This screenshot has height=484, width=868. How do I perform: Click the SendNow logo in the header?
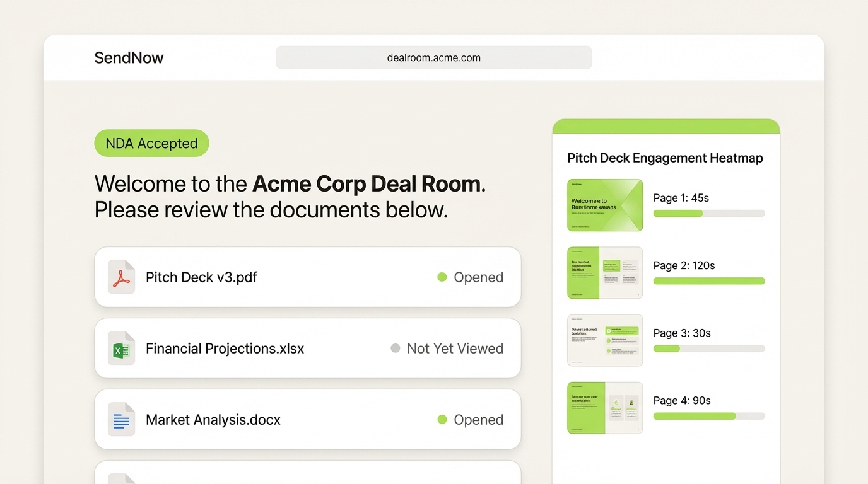[129, 57]
